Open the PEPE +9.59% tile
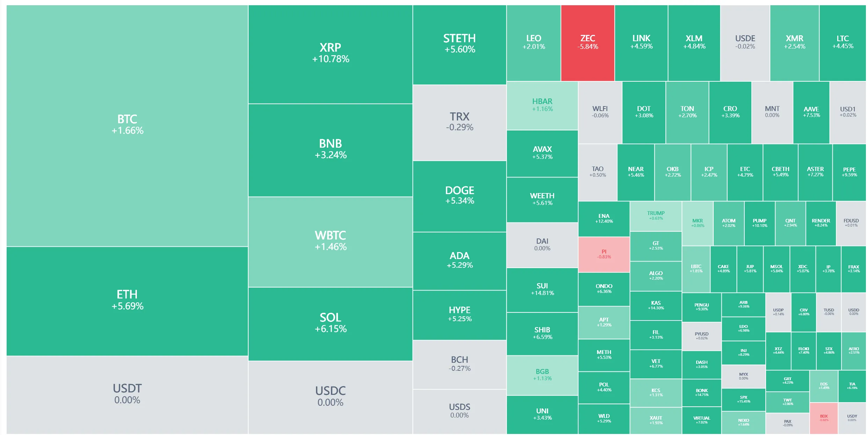The height and width of the screenshot is (435, 868). coord(849,172)
